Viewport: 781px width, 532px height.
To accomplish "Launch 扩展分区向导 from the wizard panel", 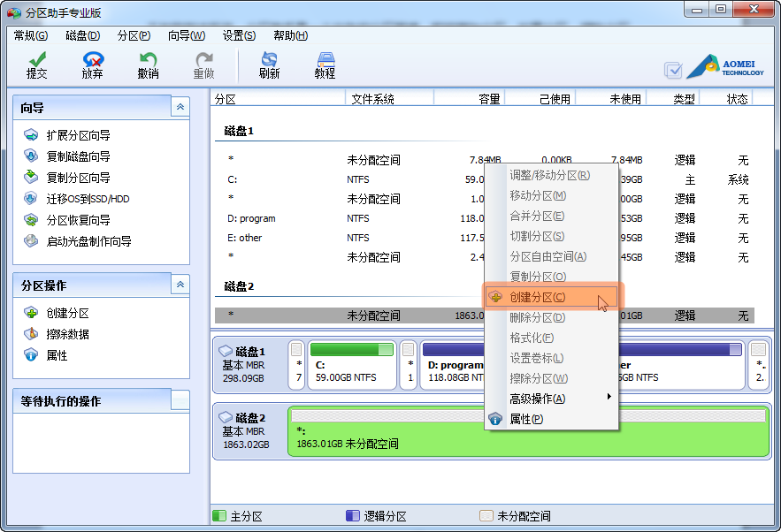I will point(78,135).
